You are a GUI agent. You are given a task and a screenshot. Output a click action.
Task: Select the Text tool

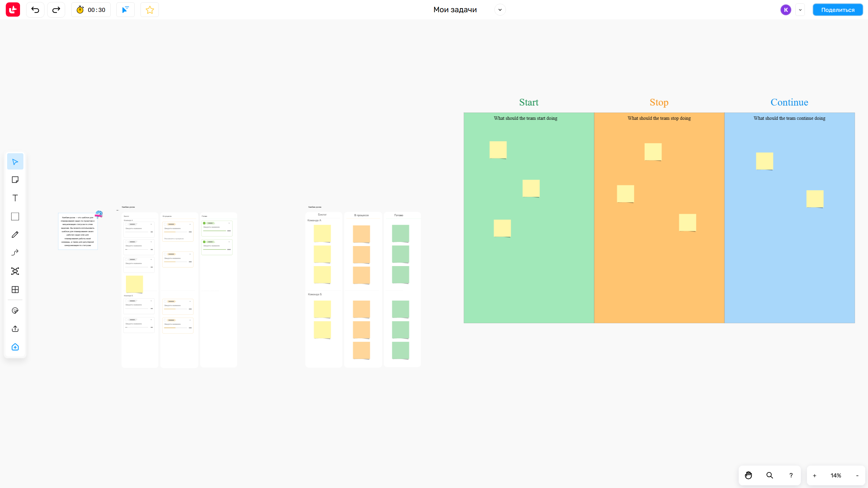15,198
